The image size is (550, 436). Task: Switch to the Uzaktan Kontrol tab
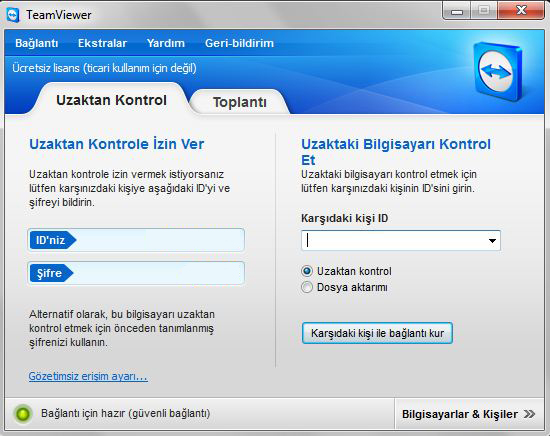[111, 100]
